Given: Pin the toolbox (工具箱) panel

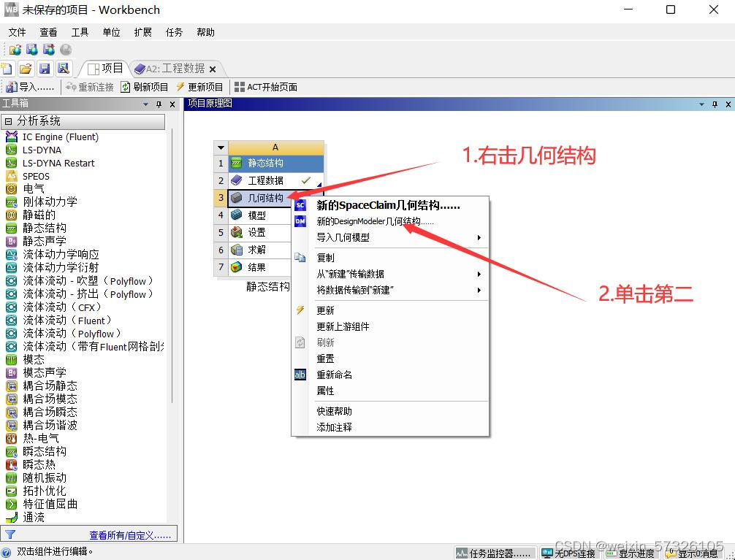Looking at the screenshot, I should click(x=159, y=104).
